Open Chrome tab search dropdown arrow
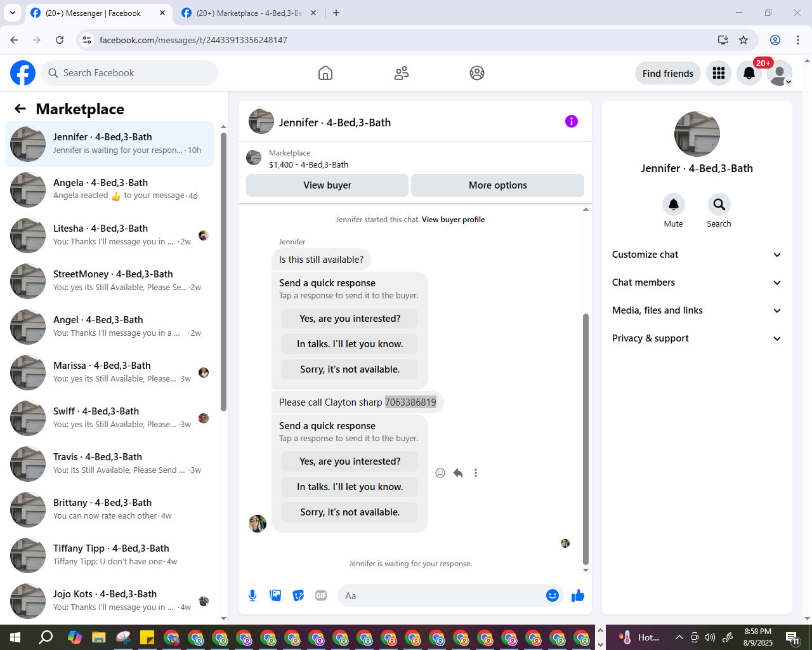812x650 pixels. [x=12, y=13]
